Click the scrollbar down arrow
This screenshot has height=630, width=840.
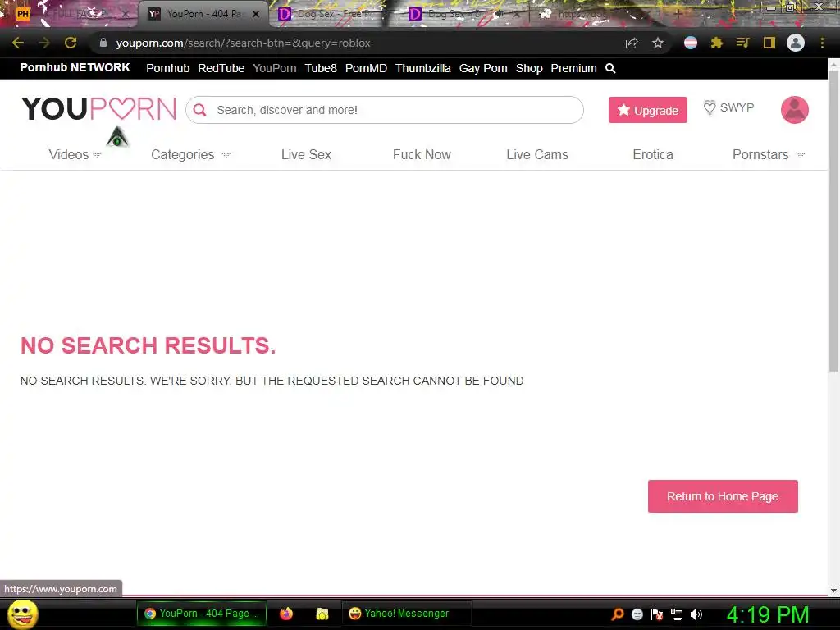(833, 591)
